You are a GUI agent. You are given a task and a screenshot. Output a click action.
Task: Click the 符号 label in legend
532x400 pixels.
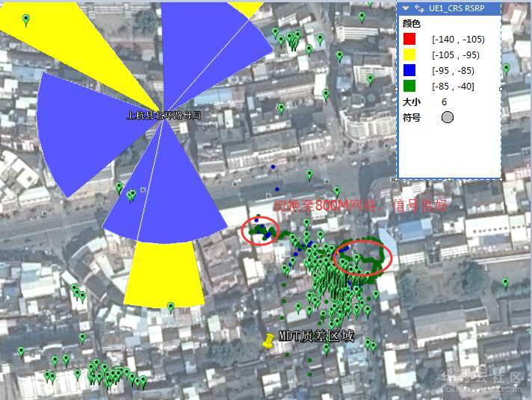click(412, 118)
